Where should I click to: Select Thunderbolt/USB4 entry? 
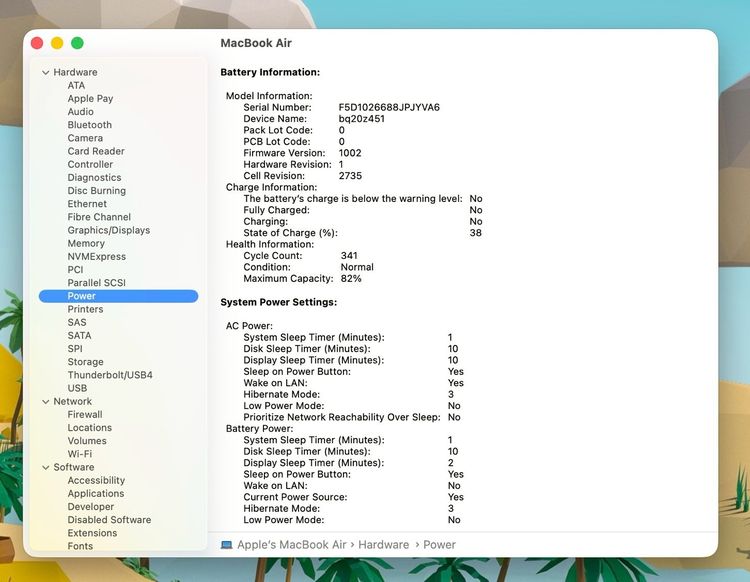(110, 375)
